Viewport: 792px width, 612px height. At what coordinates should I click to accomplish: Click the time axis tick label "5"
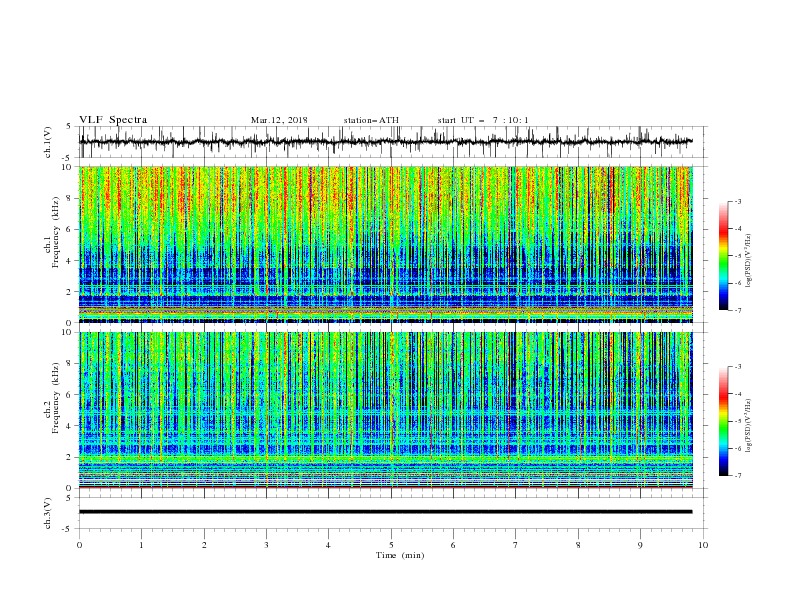coord(391,545)
